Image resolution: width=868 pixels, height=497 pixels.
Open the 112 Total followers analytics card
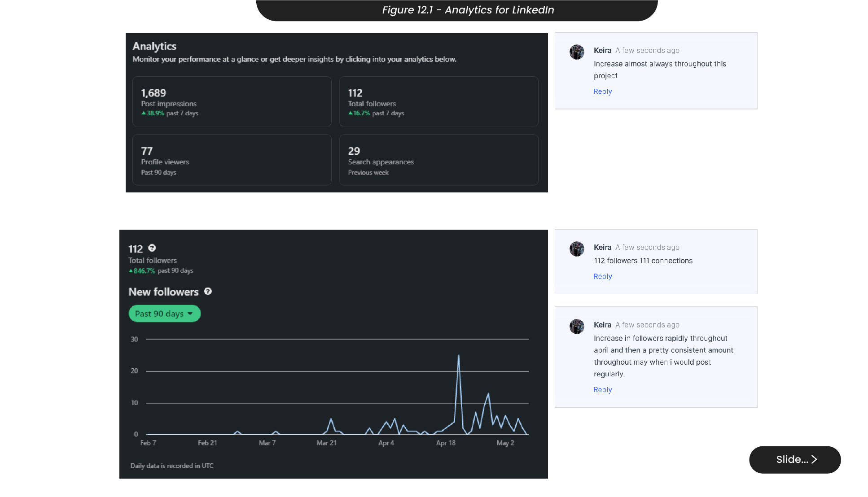(439, 101)
